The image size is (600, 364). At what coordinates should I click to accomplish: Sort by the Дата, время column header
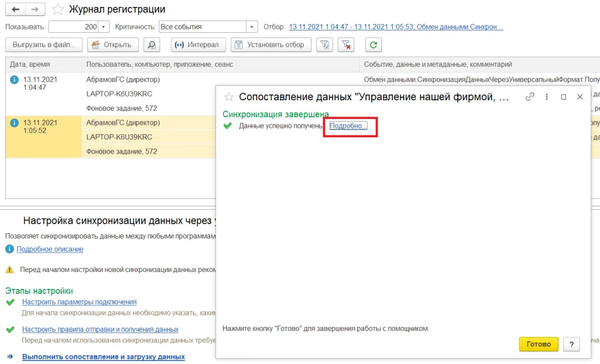[43, 64]
